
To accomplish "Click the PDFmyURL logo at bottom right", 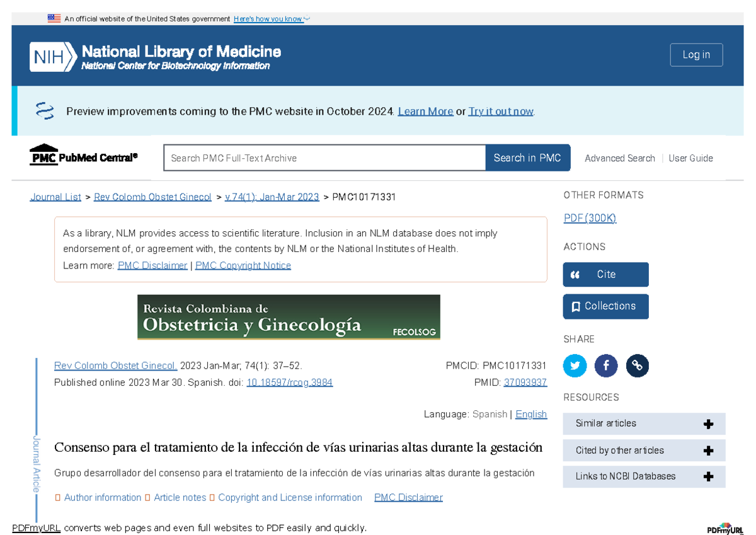I will pyautogui.click(x=724, y=528).
